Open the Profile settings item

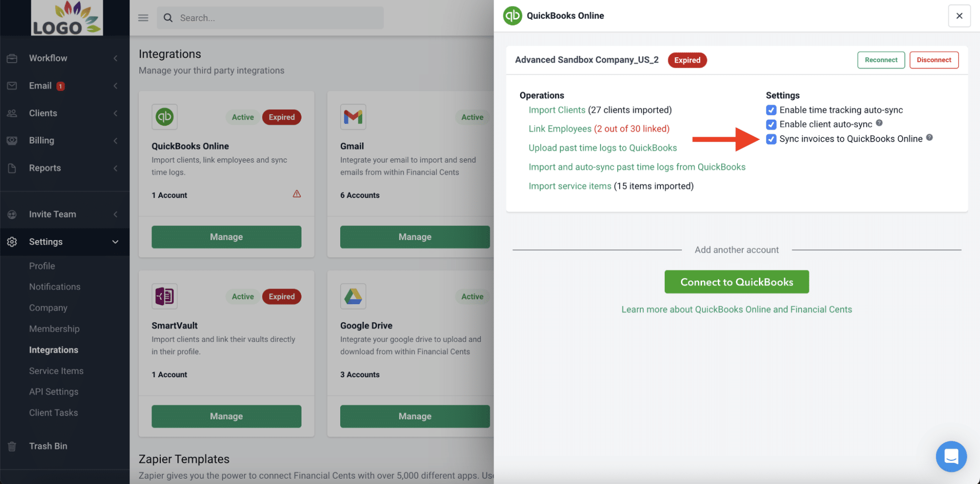42,266
